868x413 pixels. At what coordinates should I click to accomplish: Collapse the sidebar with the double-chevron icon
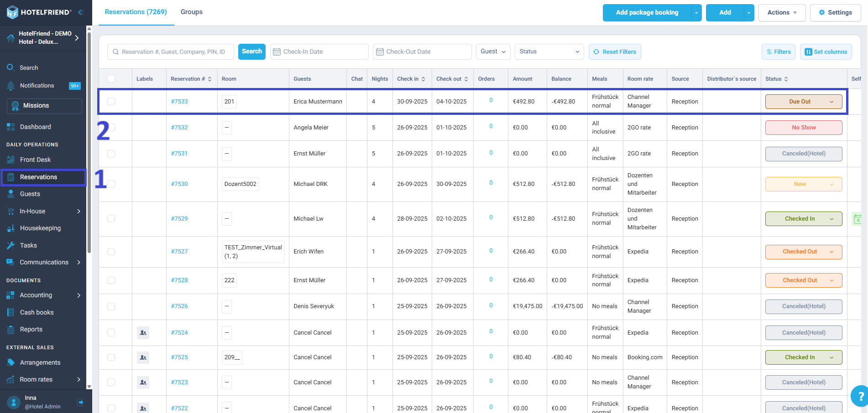pos(80,12)
